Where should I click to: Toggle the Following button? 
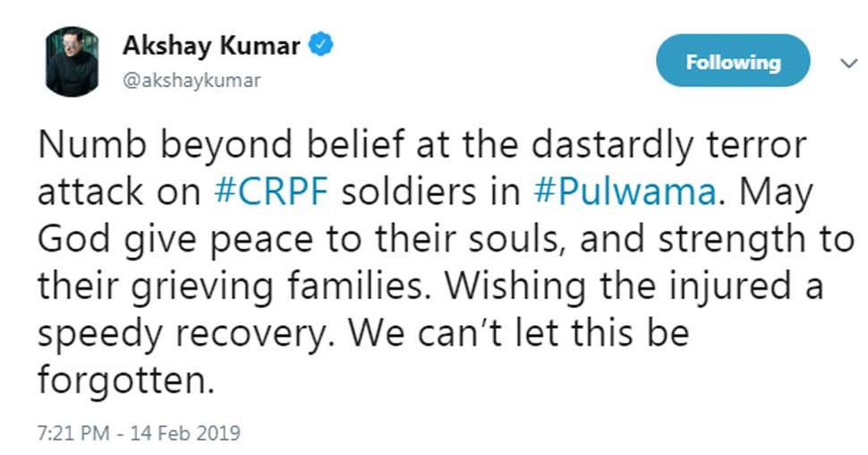point(733,61)
